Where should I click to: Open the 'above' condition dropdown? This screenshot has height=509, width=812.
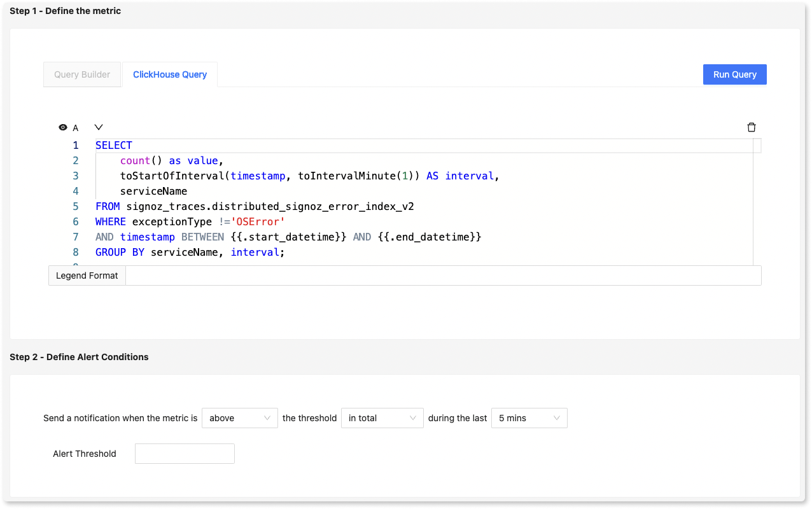pos(240,418)
